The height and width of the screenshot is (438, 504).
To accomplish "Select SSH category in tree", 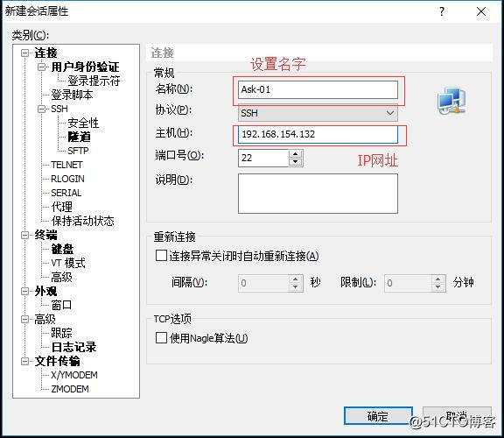I will 59,109.
